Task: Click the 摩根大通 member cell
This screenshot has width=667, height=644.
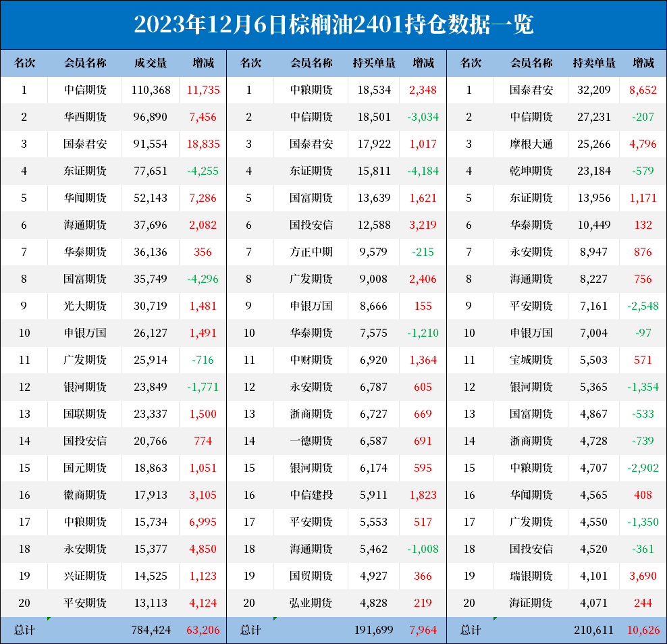Action: coord(531,144)
